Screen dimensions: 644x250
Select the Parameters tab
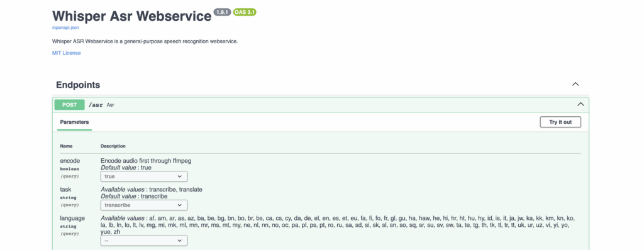pos(74,122)
